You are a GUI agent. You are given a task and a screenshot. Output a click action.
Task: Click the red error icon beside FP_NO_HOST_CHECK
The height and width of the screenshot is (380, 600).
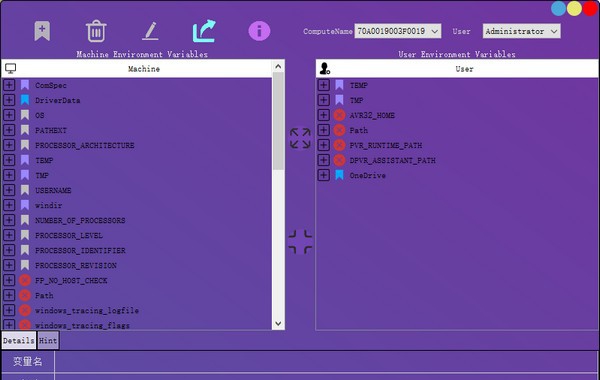click(x=25, y=280)
